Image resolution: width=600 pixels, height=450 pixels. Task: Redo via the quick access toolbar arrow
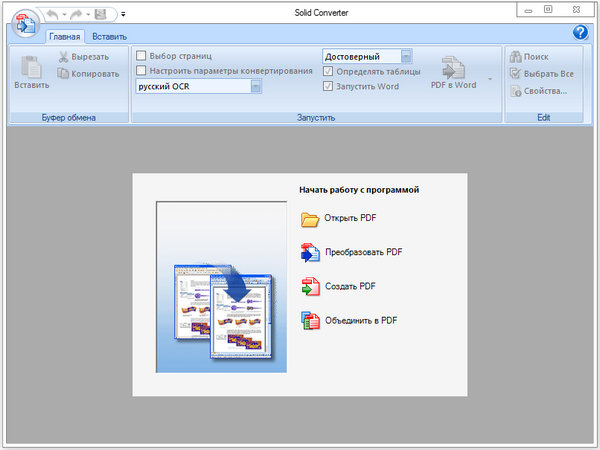(76, 15)
